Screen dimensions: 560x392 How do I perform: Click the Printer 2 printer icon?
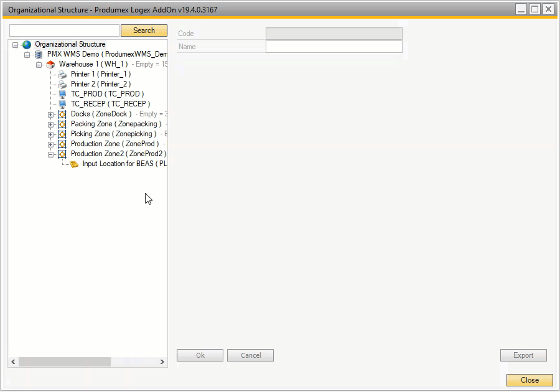point(62,85)
